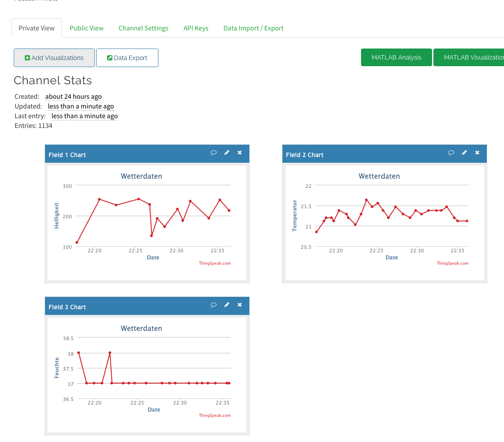Close the Field 1 Chart widget

coord(240,153)
